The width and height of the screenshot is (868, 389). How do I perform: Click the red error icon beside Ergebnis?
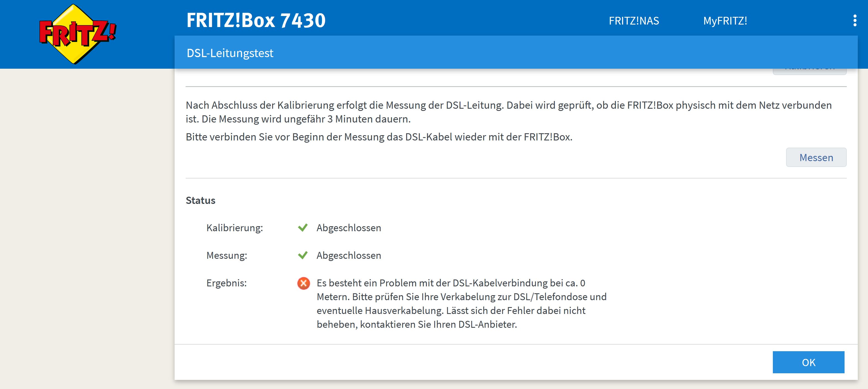tap(303, 283)
